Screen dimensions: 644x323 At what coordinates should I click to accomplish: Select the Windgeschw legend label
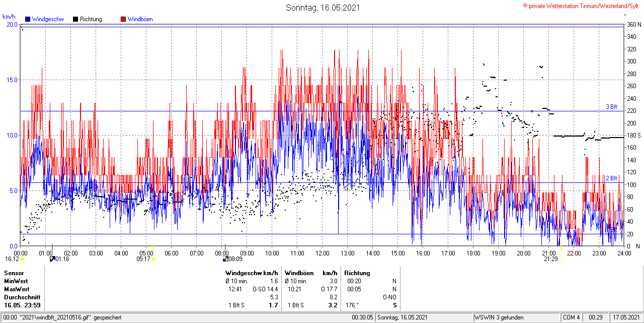click(x=48, y=19)
